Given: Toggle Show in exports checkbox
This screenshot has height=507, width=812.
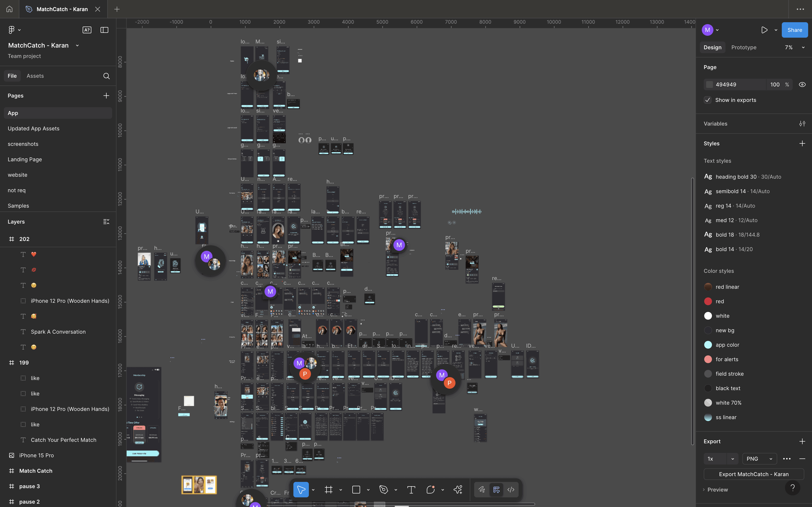Looking at the screenshot, I should tap(708, 100).
